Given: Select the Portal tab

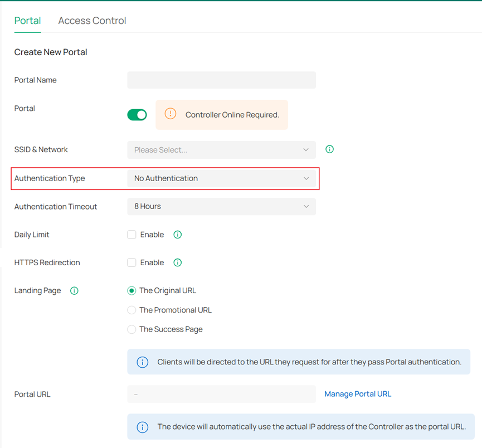Looking at the screenshot, I should click(x=27, y=21).
